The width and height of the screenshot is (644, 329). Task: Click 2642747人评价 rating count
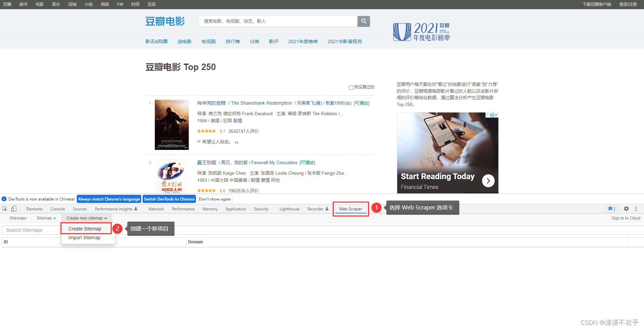click(243, 131)
